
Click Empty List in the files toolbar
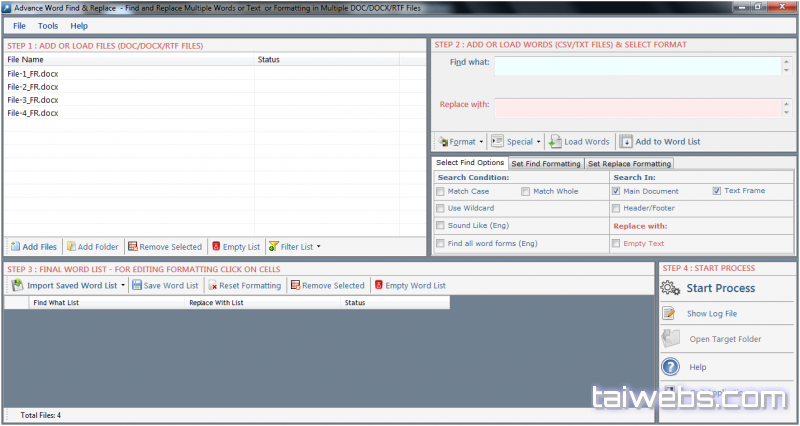coord(234,246)
